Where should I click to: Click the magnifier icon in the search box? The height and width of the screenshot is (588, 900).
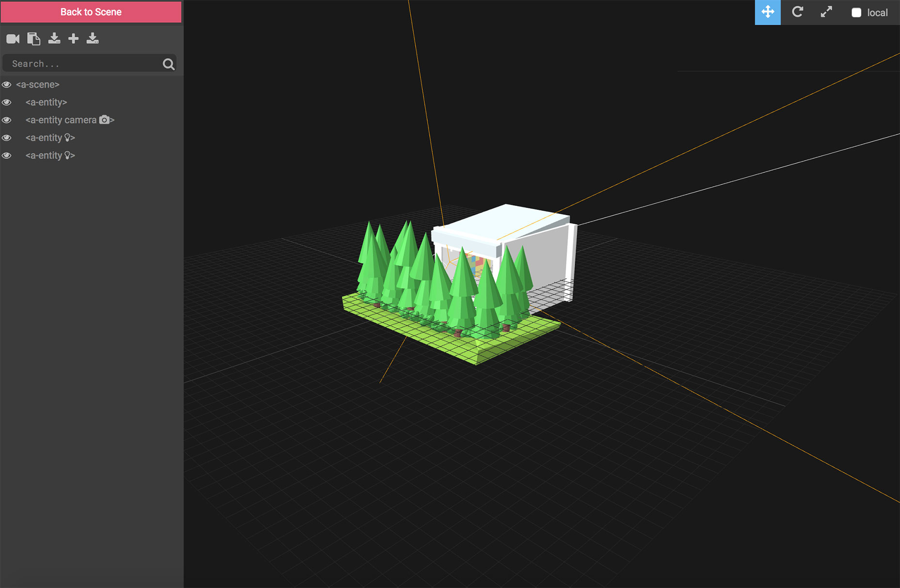168,64
